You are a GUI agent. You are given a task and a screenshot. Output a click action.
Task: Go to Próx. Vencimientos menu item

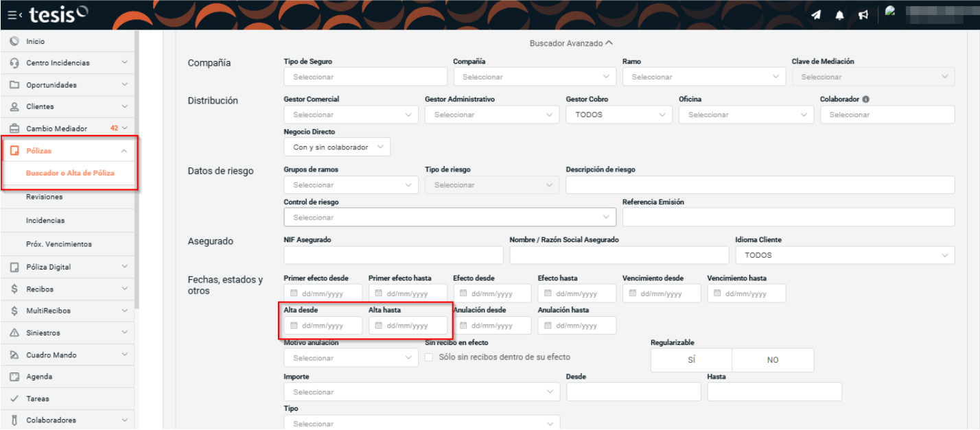pos(59,244)
